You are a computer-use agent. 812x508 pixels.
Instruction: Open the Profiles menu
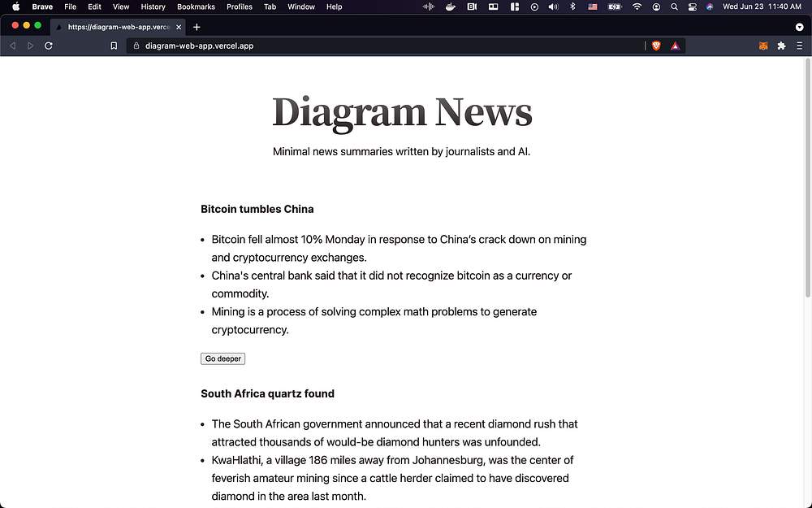coord(240,7)
